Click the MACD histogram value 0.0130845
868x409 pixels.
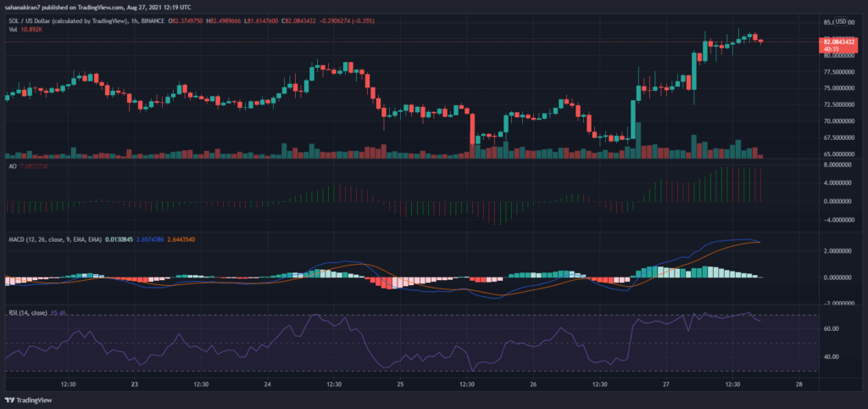[119, 239]
